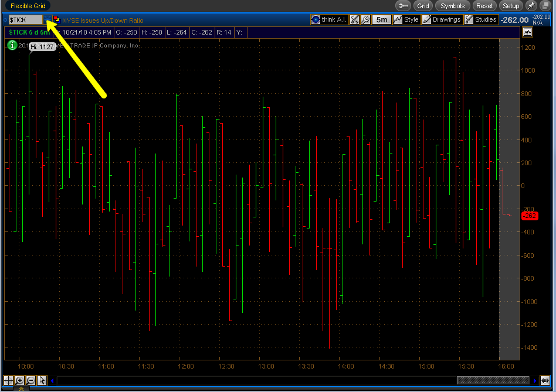
Task: Click the studies quick-edit icon beside think A.I.
Action: click(x=355, y=19)
